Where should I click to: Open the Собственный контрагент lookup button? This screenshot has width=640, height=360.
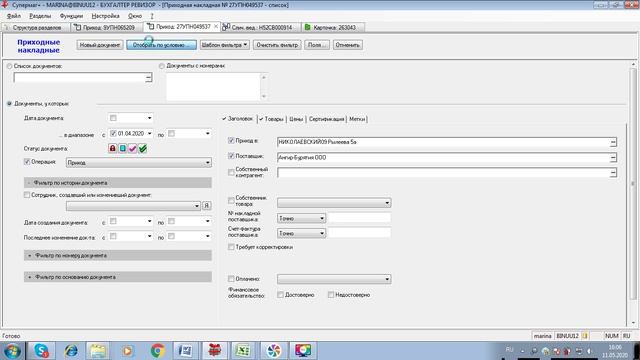tap(613, 173)
